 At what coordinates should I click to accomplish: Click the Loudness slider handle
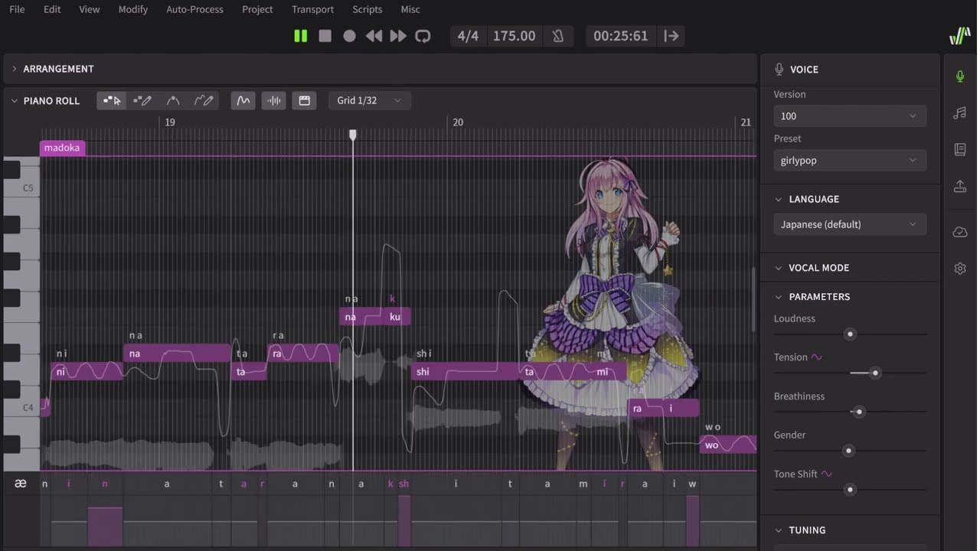point(850,334)
